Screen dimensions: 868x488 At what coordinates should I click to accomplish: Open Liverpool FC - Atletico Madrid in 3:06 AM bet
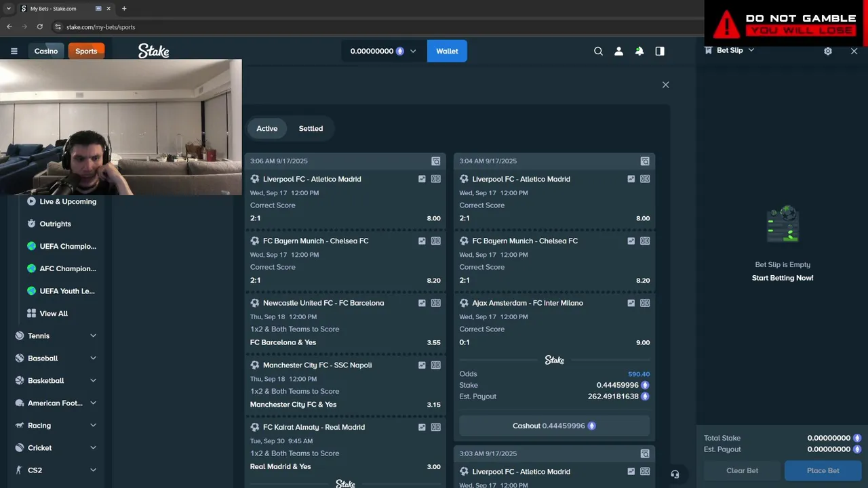(312, 179)
